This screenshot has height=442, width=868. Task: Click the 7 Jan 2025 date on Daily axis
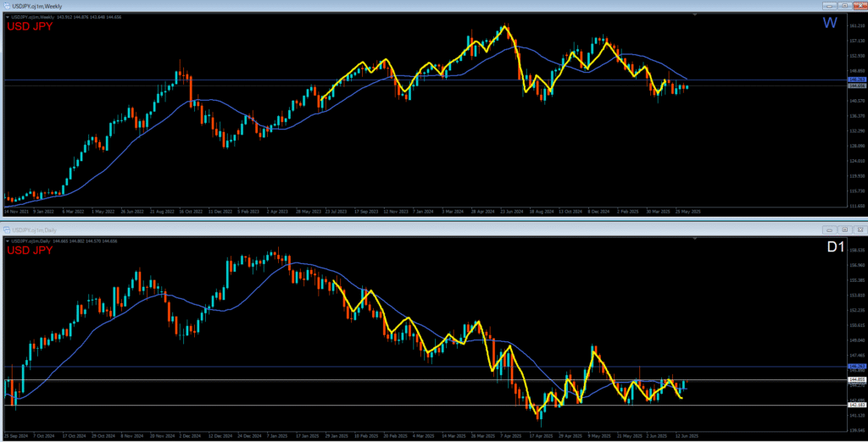click(x=277, y=436)
